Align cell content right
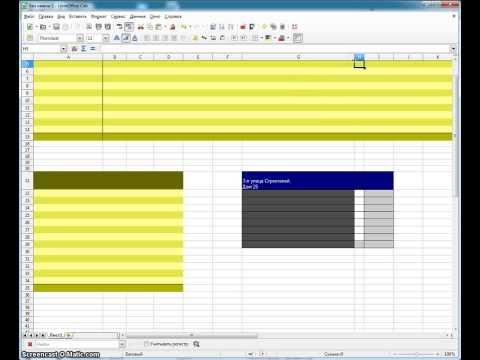Image resolution: width=480 pixels, height=360 pixels. (x=165, y=38)
